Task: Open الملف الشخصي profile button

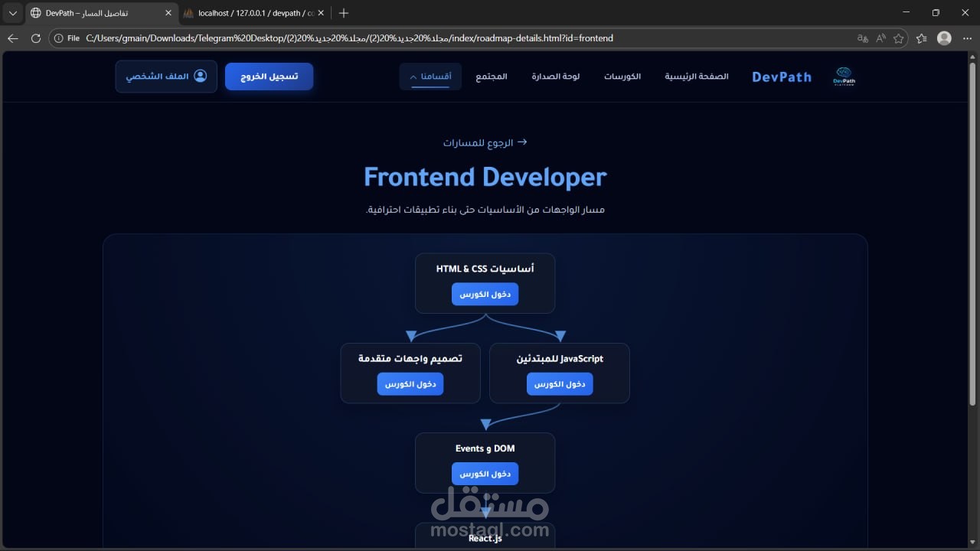Action: tap(166, 77)
